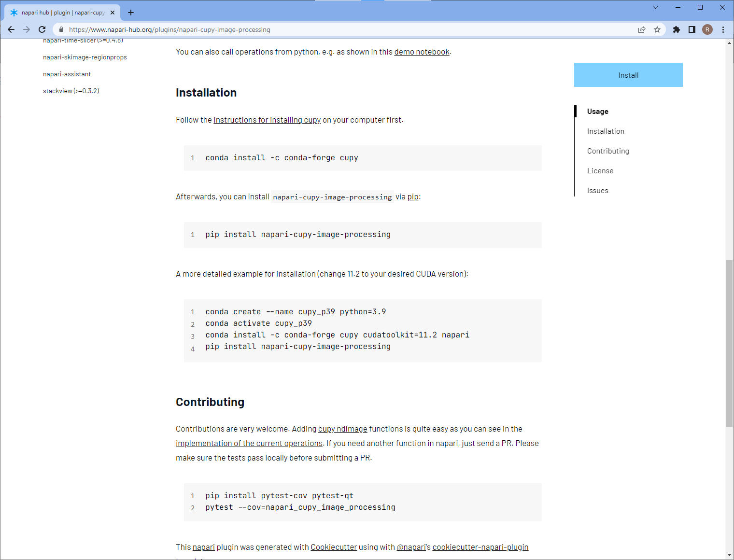This screenshot has height=560, width=734.
Task: Open the Extensions puzzle icon
Action: [677, 29]
